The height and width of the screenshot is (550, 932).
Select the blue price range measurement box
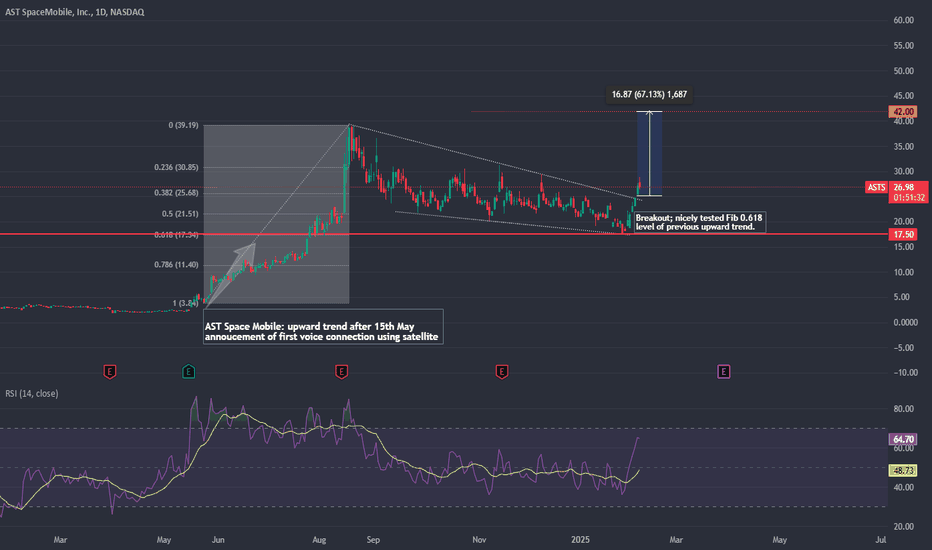click(x=649, y=154)
